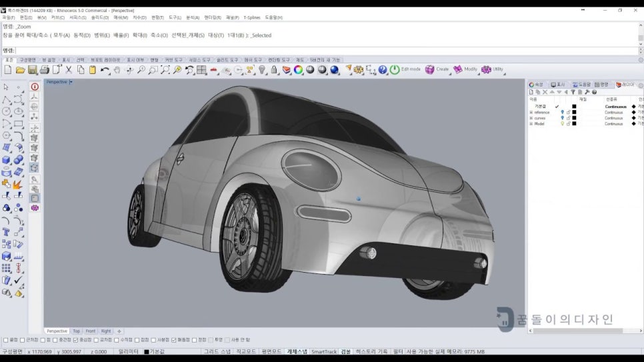Click the T-Splines Modify button
This screenshot has width=644, height=362.
pos(465,69)
